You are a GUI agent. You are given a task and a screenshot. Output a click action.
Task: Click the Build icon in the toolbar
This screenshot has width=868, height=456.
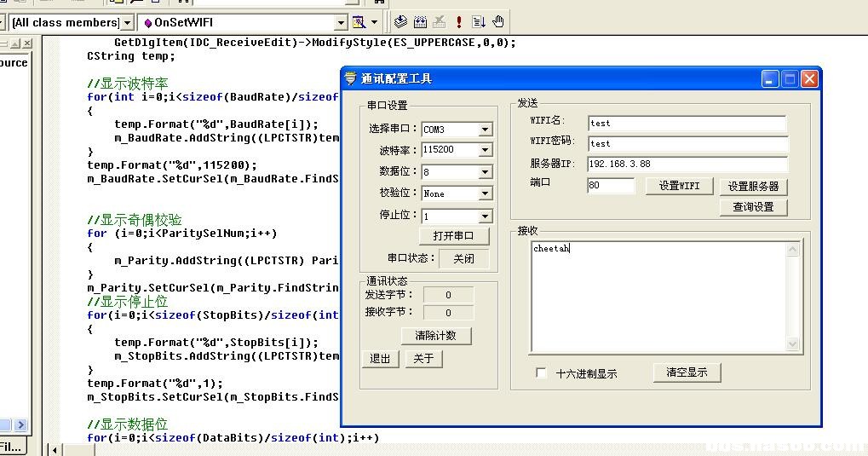[x=420, y=22]
